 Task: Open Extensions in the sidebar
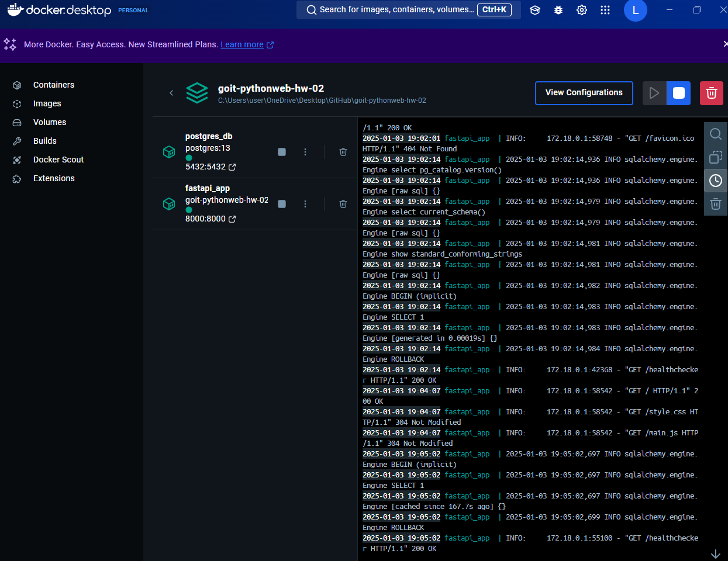tap(54, 178)
